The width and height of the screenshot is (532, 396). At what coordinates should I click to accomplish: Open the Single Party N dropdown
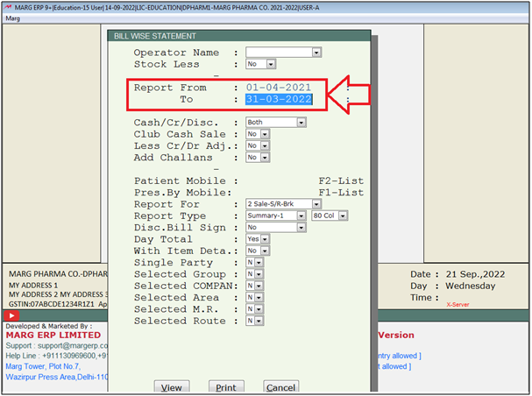click(x=259, y=263)
